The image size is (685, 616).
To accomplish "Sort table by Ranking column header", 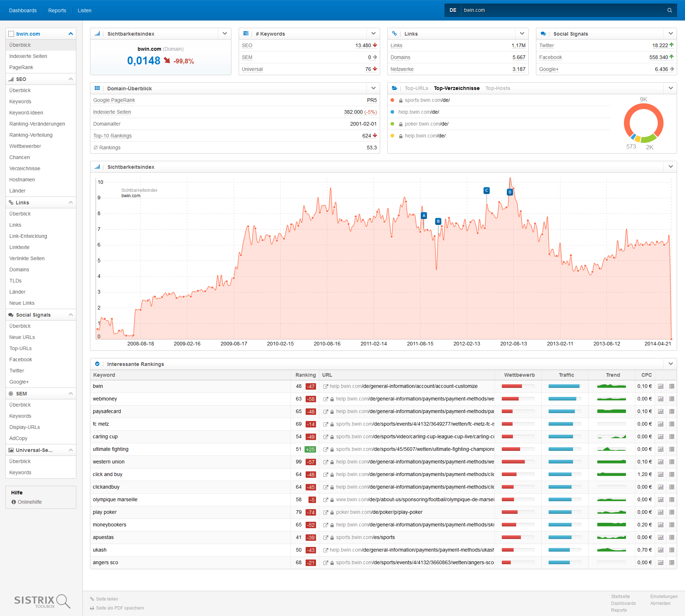I will 305,375.
